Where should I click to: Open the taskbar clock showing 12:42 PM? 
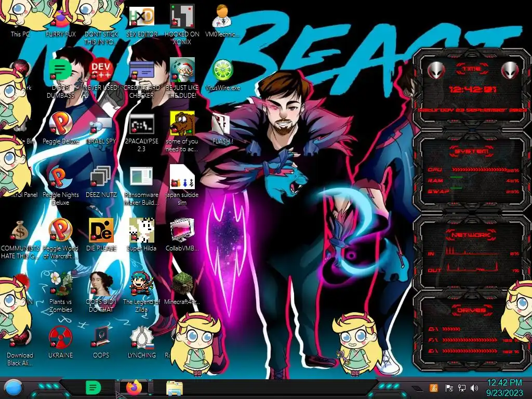pyautogui.click(x=504, y=388)
